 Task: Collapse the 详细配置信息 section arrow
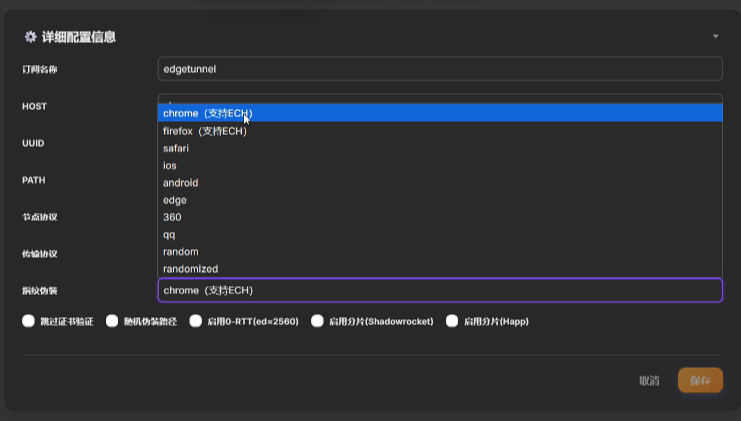[716, 37]
